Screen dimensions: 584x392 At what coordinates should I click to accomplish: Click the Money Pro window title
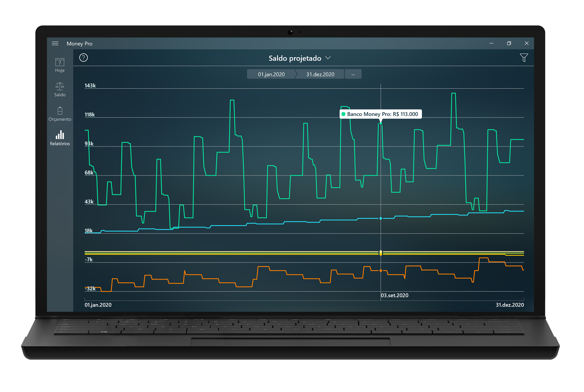(x=79, y=44)
